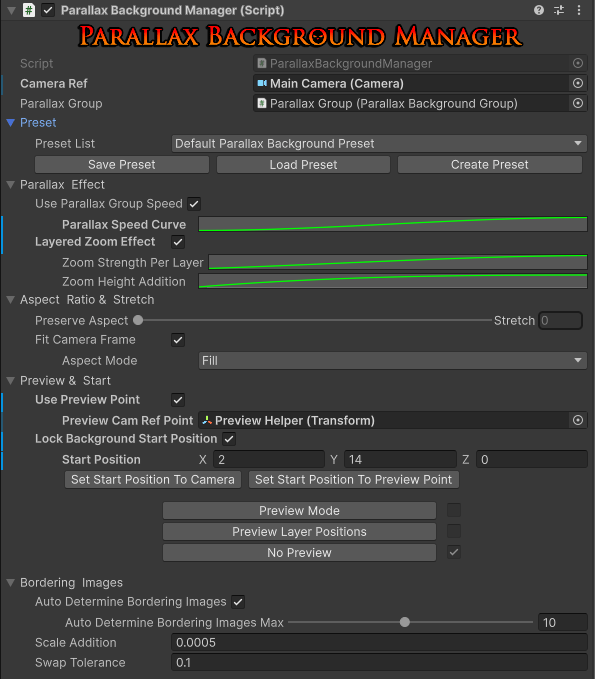
Task: Click the Script field object picker circle
Action: click(578, 63)
